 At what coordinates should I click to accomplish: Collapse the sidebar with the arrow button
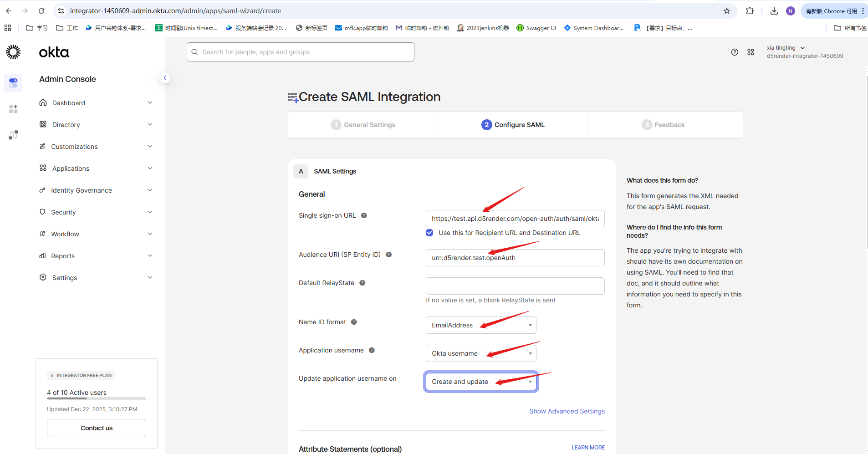point(165,78)
